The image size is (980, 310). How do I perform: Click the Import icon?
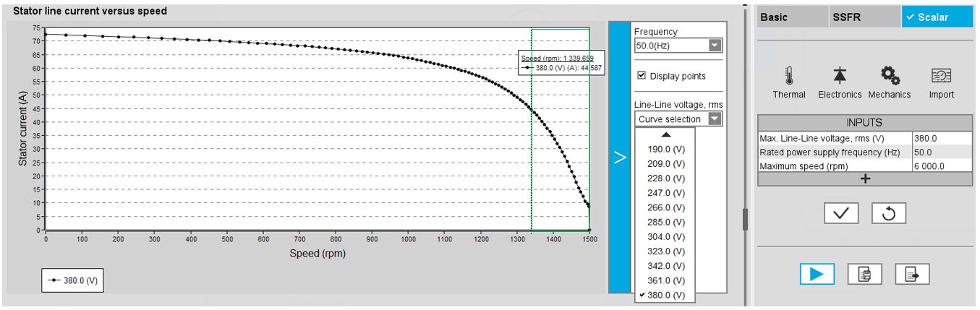941,76
